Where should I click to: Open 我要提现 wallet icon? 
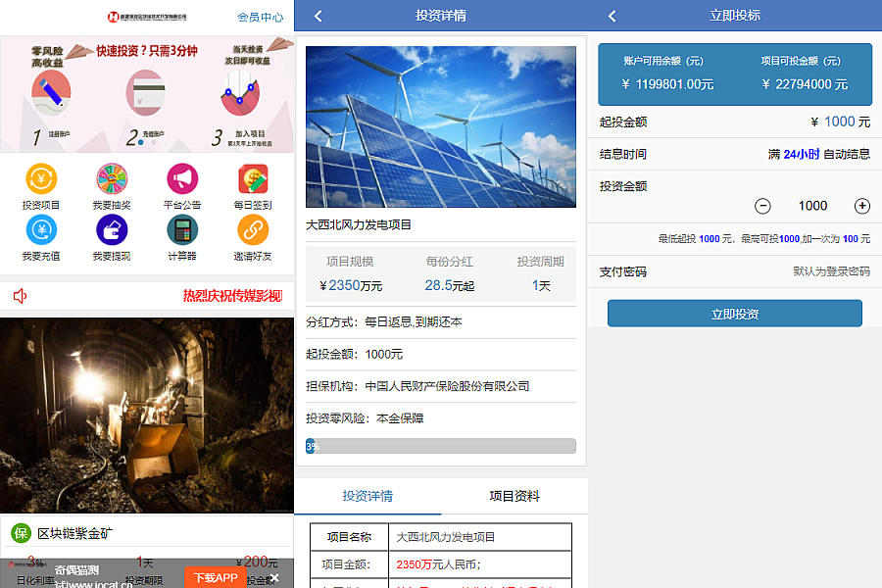point(112,230)
